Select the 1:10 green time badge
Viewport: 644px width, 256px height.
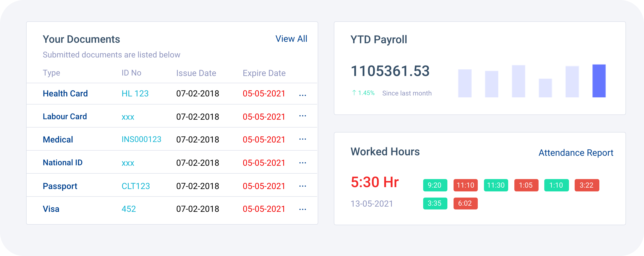click(557, 185)
